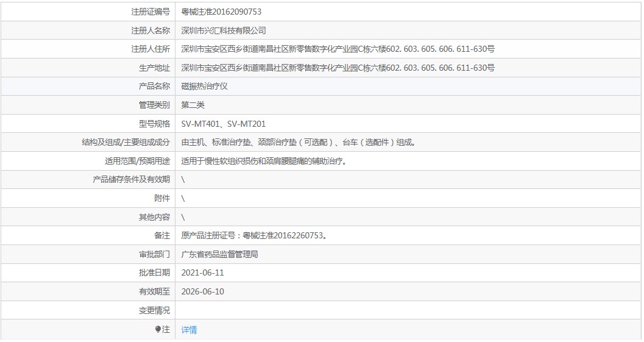Select product name 磁振热治疗仪
644x342 pixels.
point(204,87)
